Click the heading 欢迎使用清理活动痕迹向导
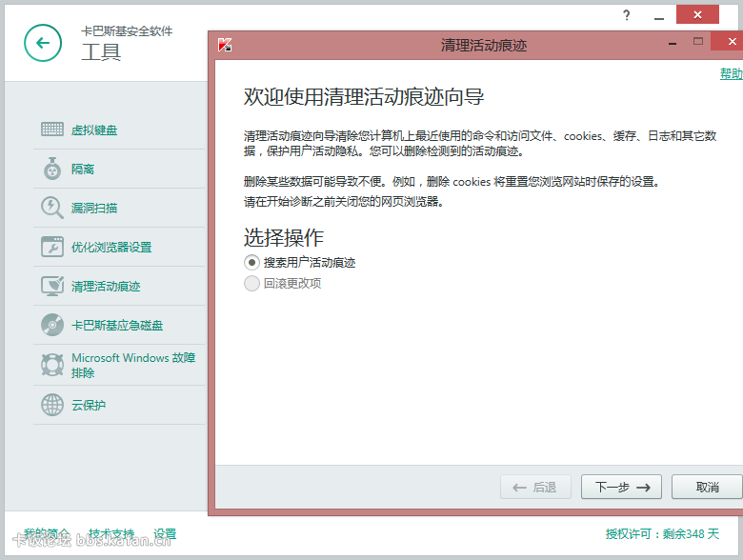This screenshot has width=743, height=560. [x=364, y=96]
